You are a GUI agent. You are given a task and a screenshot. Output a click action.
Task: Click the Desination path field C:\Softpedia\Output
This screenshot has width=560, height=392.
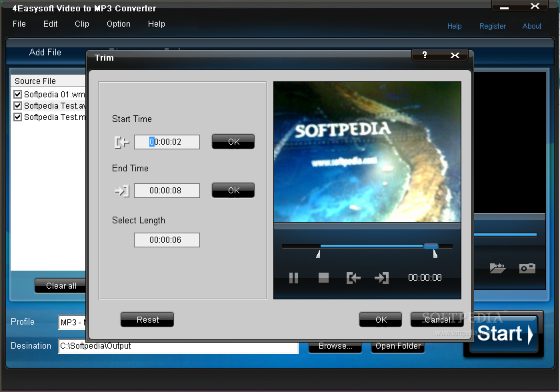point(178,346)
